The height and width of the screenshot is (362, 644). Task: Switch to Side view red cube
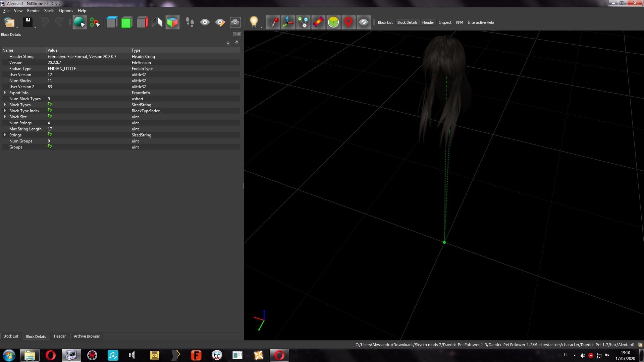pos(142,22)
